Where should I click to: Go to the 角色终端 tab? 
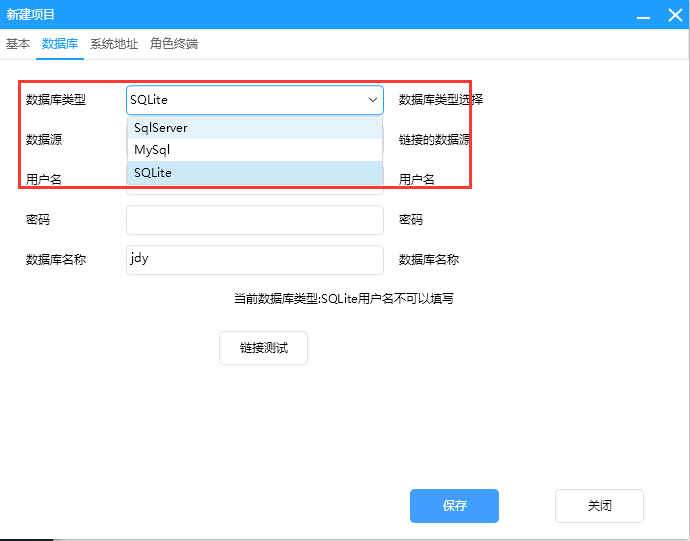(x=174, y=44)
